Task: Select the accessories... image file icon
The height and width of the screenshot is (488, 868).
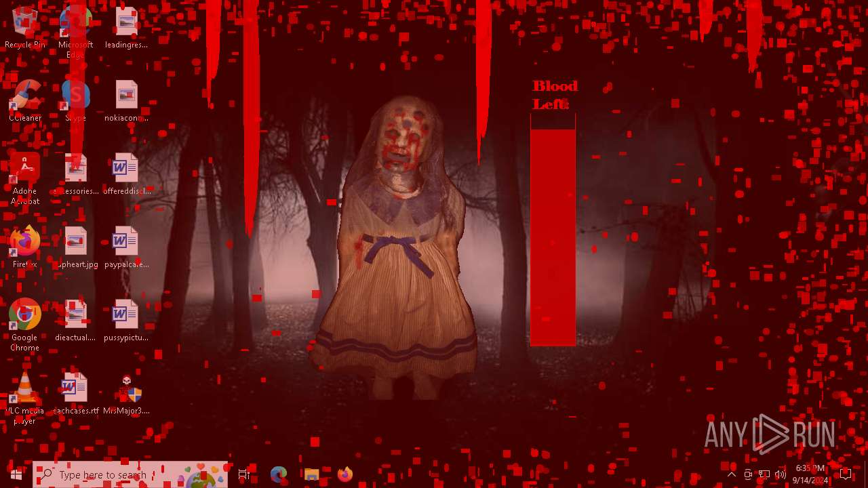Action: pyautogui.click(x=75, y=175)
